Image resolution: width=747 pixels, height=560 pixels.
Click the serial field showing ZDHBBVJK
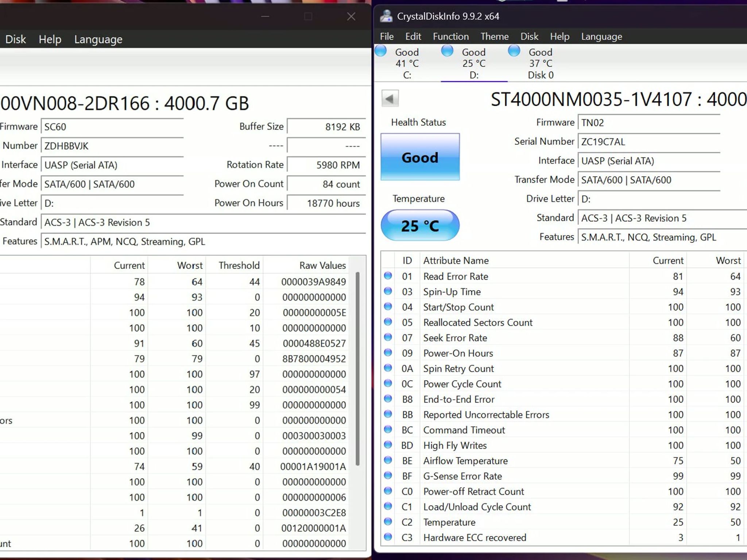tap(112, 146)
